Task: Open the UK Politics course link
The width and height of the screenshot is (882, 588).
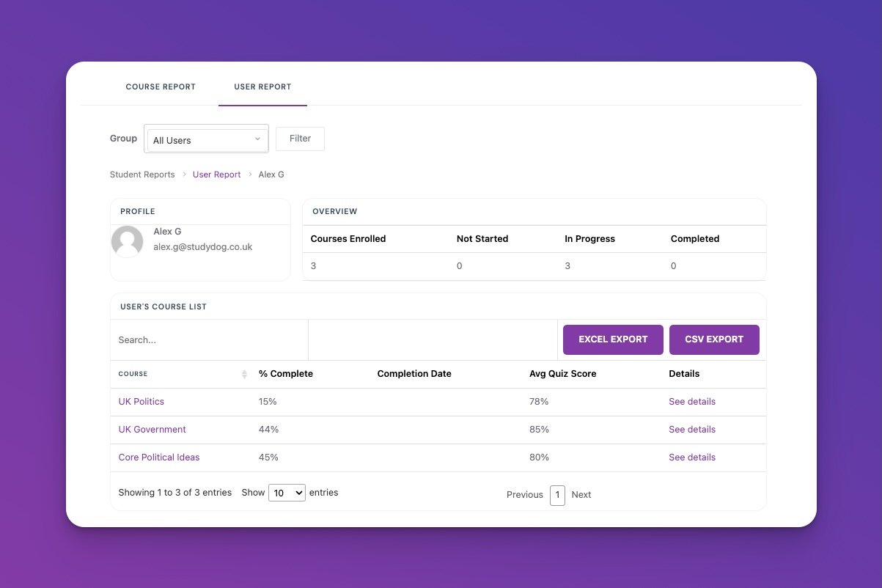Action: point(141,402)
